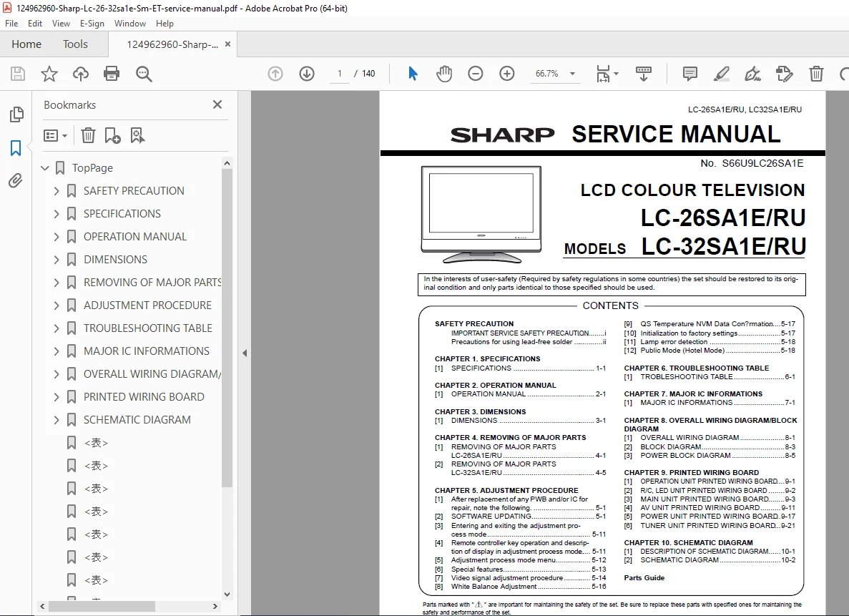849x616 pixels.
Task: Open the Edit menu
Action: 34,24
